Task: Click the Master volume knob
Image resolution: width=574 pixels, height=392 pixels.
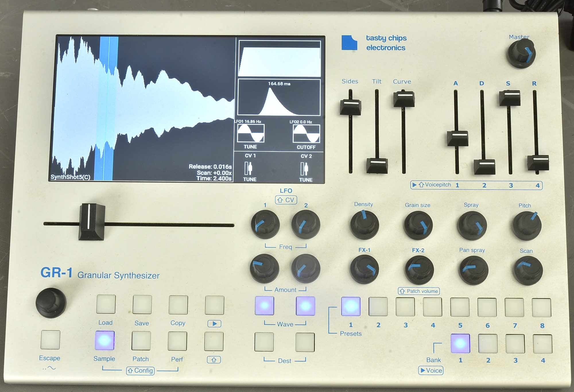Action: [521, 54]
